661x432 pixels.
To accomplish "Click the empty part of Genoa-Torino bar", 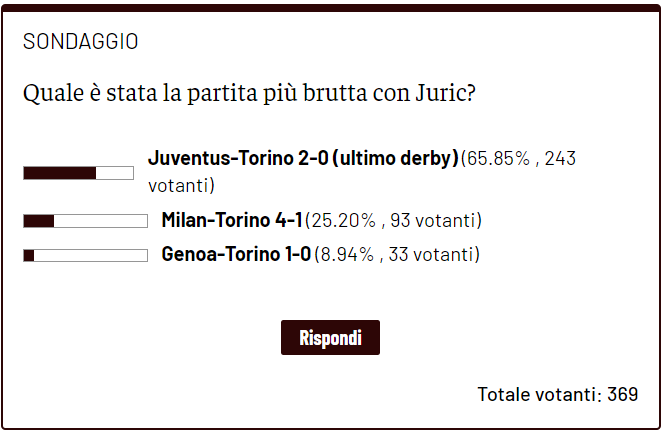I will point(90,256).
